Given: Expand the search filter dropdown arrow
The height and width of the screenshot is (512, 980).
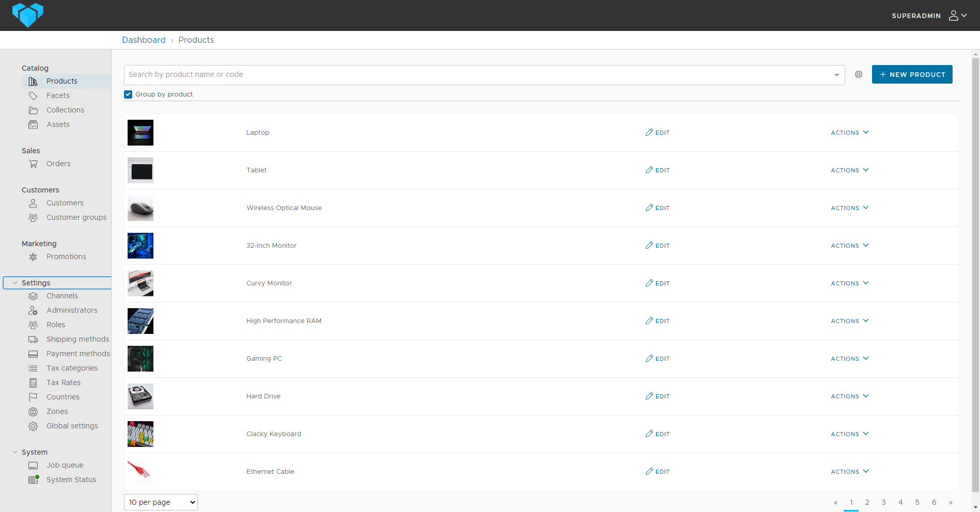Looking at the screenshot, I should click(x=837, y=74).
